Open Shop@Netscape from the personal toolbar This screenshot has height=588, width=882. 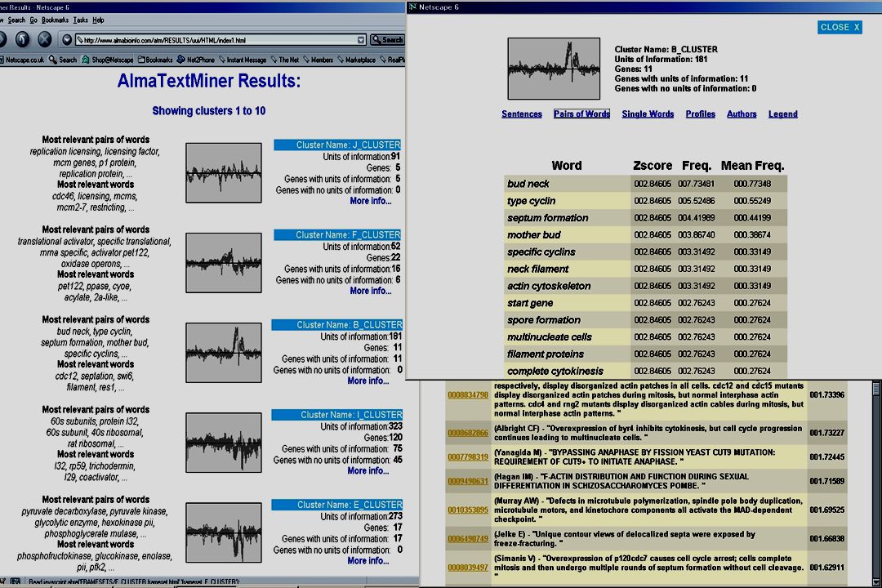(108, 60)
